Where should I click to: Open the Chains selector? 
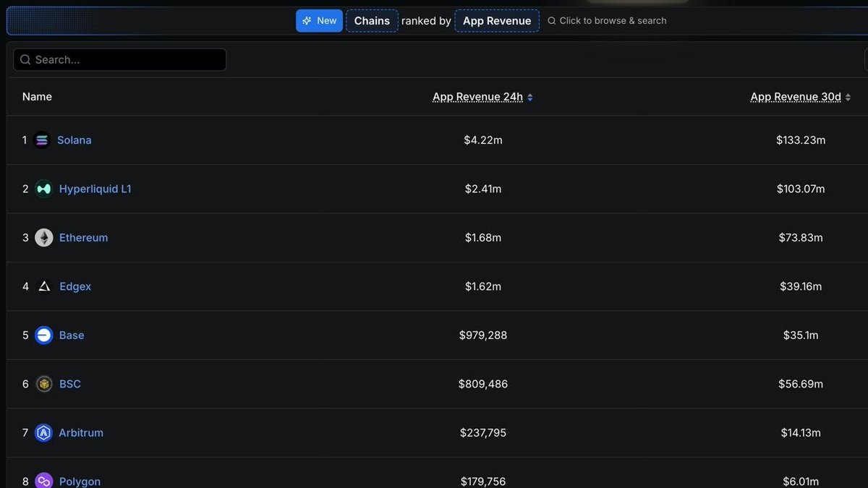pos(372,20)
